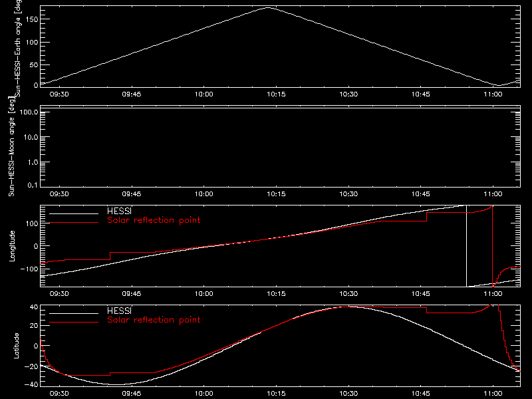Select Solar reflection point label in Latitude plot
Screen dimensions: 532x399
pos(154,320)
